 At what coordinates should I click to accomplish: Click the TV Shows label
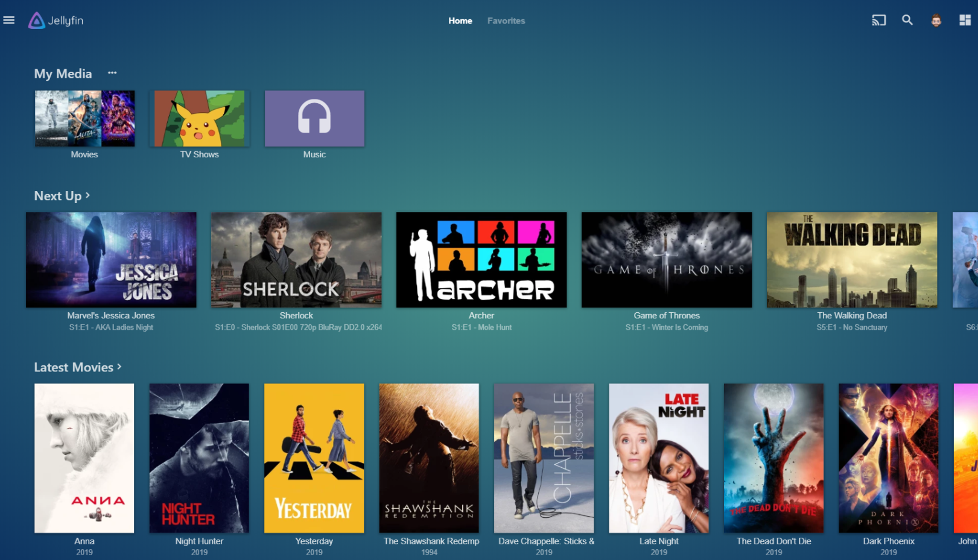click(x=200, y=154)
